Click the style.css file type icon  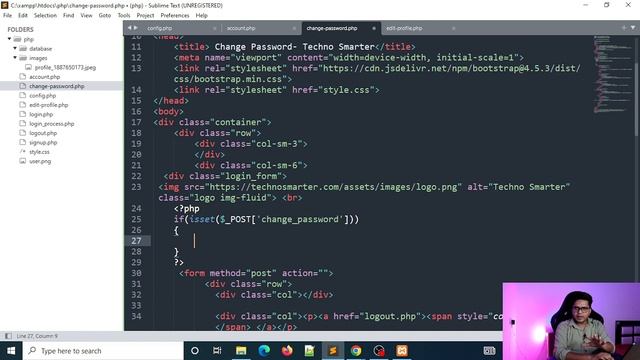(x=23, y=151)
